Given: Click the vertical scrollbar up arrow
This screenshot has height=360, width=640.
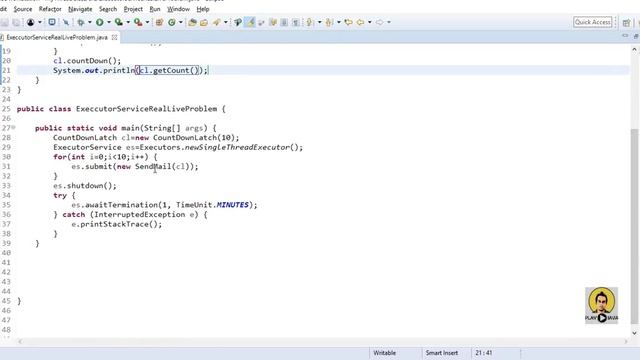Looking at the screenshot, I should pyautogui.click(x=634, y=49).
